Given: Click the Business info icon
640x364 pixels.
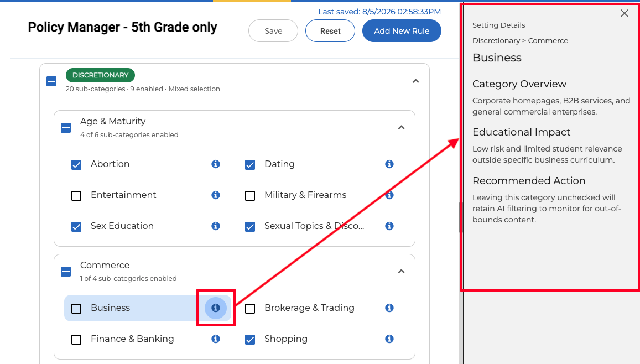Looking at the screenshot, I should [216, 308].
